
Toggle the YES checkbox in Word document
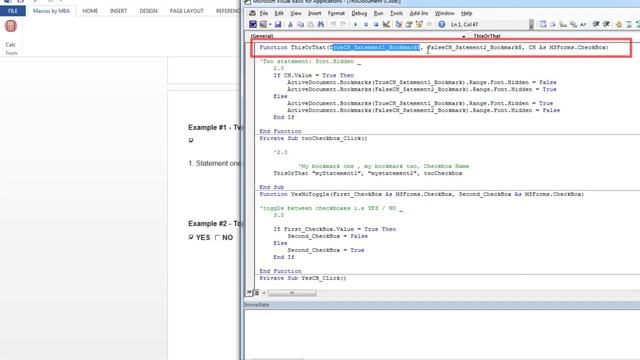pyautogui.click(x=191, y=237)
